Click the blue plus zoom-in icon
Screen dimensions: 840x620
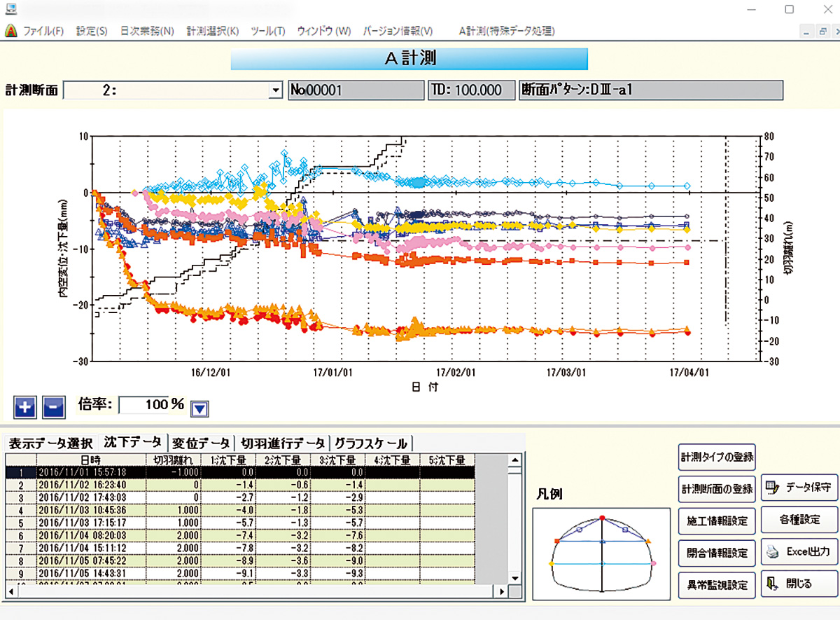pos(25,406)
